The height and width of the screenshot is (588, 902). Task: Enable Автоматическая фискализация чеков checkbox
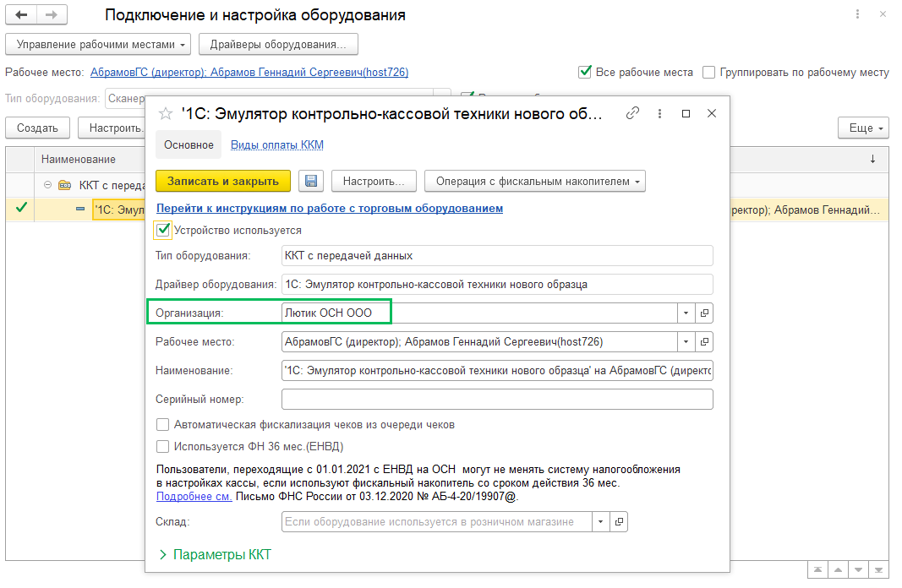tap(163, 425)
